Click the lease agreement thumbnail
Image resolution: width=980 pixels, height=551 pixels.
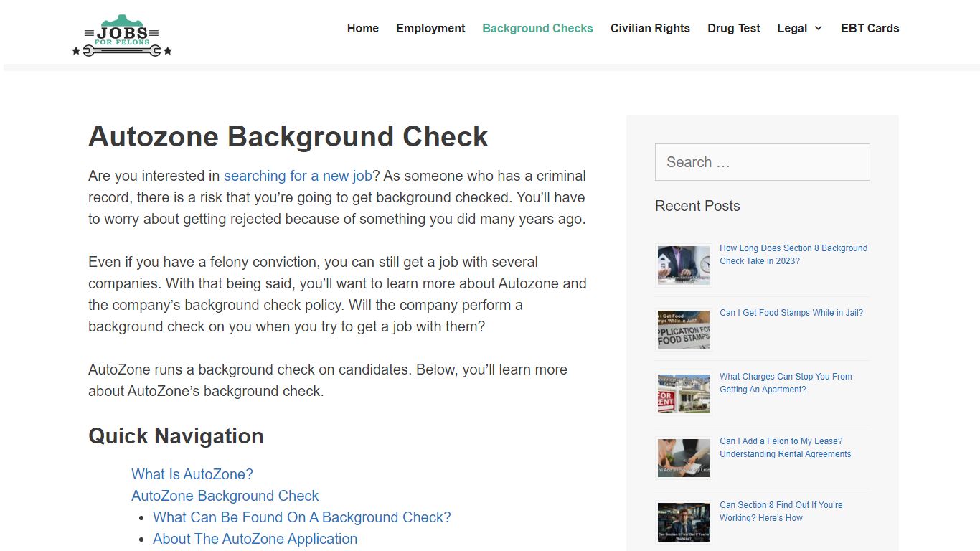click(684, 458)
